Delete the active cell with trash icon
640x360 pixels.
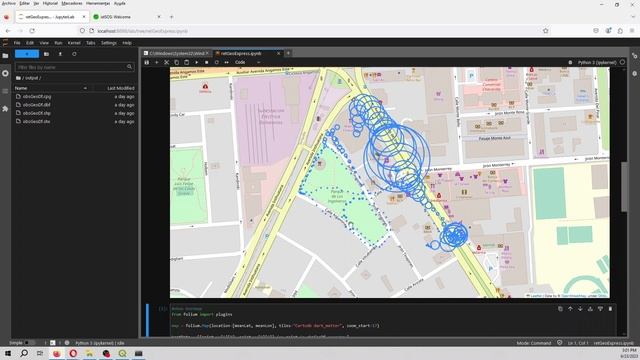(610, 309)
